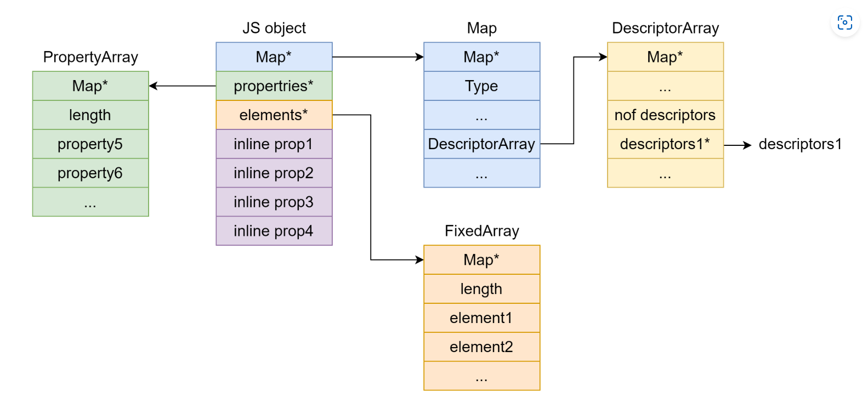Select the 'elements*' cell in JS object
Viewport: 868px width, 419px height.
pyautogui.click(x=274, y=115)
